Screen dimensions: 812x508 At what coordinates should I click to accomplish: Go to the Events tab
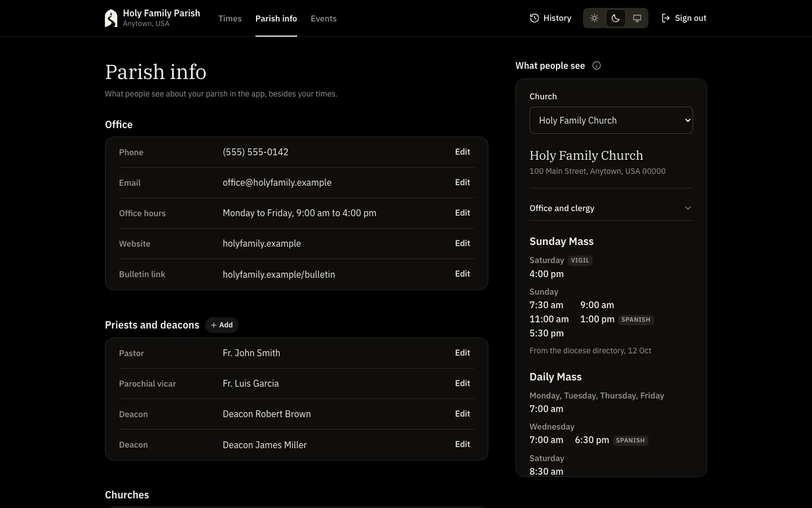pyautogui.click(x=324, y=19)
